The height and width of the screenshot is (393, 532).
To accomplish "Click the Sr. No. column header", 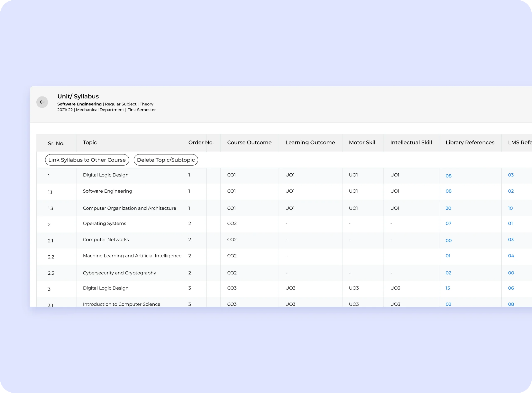I will (x=56, y=143).
